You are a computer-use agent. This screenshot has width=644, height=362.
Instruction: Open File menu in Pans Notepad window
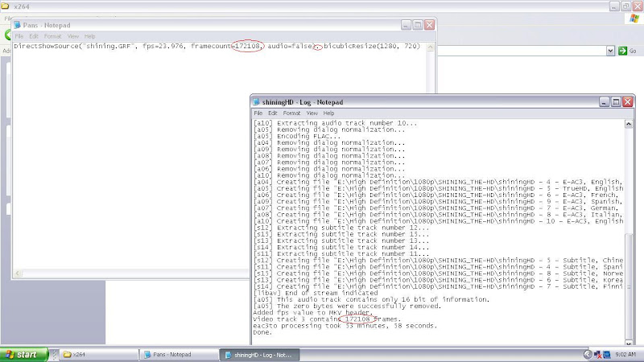click(x=19, y=36)
